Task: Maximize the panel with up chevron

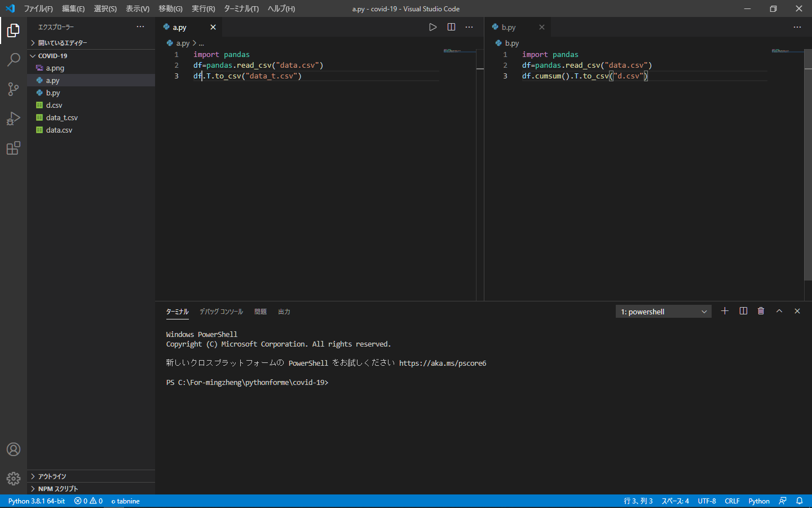Action: tap(779, 311)
